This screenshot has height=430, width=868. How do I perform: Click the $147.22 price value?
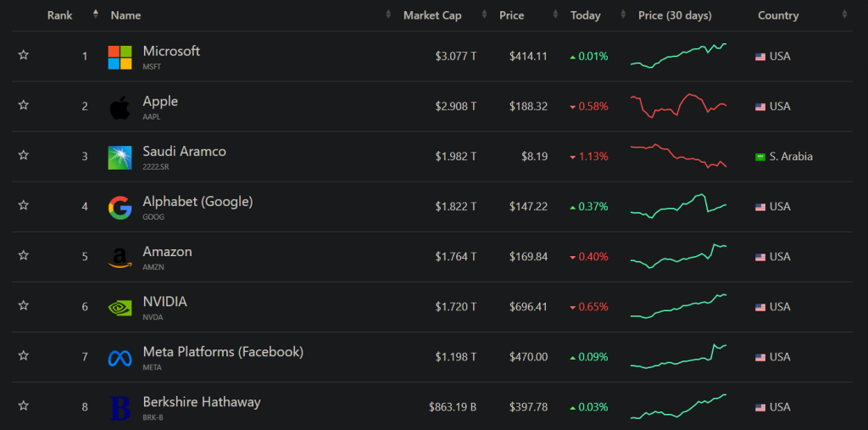point(529,207)
